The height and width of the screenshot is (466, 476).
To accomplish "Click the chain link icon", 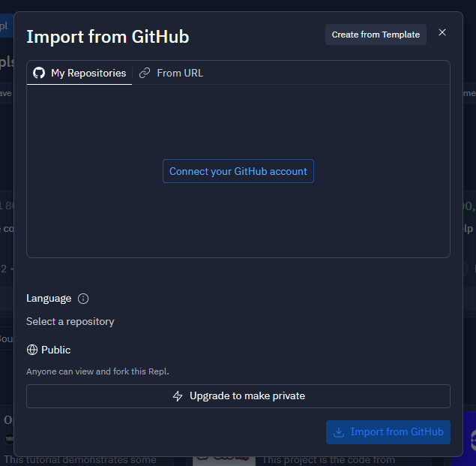I will click(x=145, y=73).
